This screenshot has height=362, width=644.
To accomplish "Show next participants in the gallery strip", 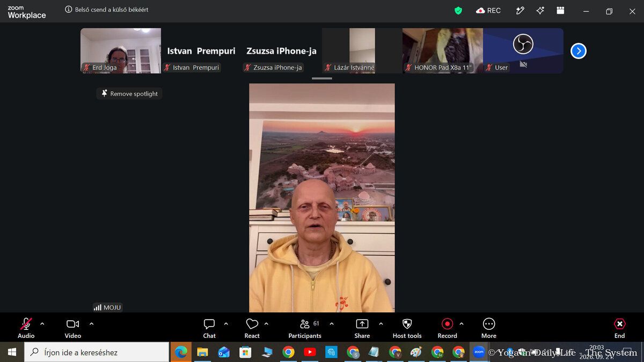I will coord(578,51).
